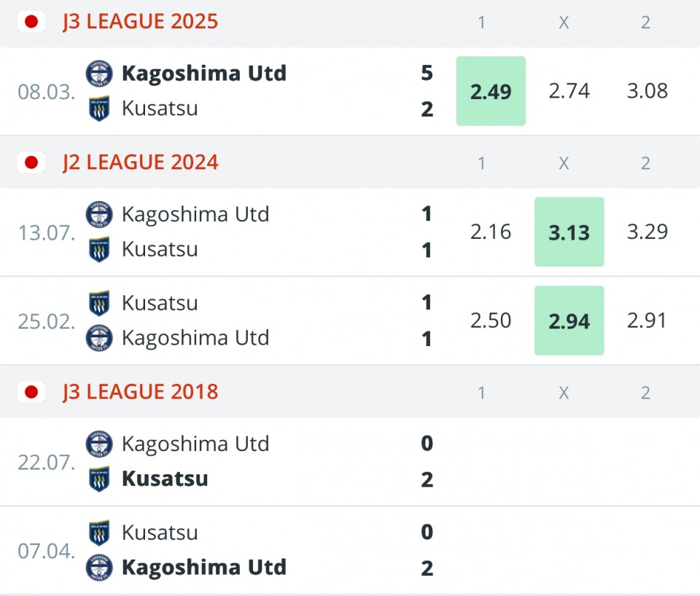This screenshot has height=596, width=700.
Task: Select highlighted 3.13 draw odds
Action: pos(569,232)
